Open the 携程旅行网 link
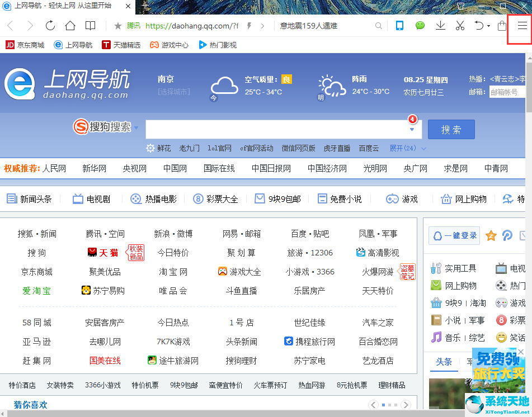Viewport: 532px width, 417px height. 309,342
